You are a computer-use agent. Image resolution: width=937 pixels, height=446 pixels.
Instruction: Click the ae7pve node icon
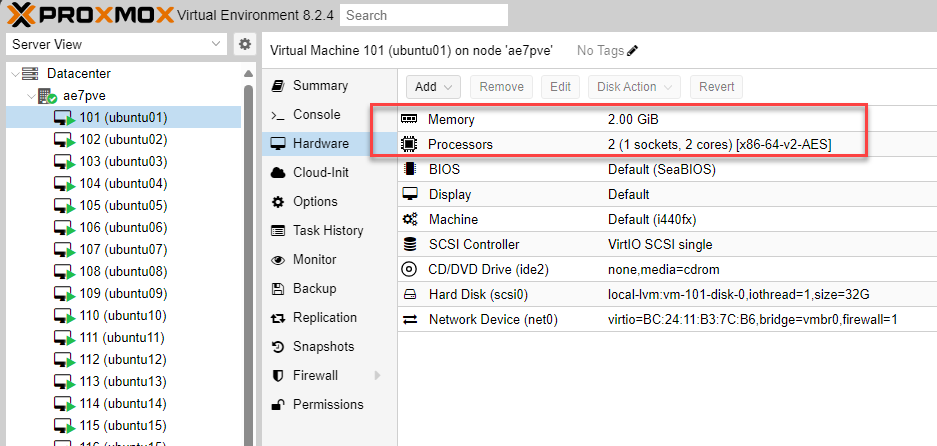47,96
